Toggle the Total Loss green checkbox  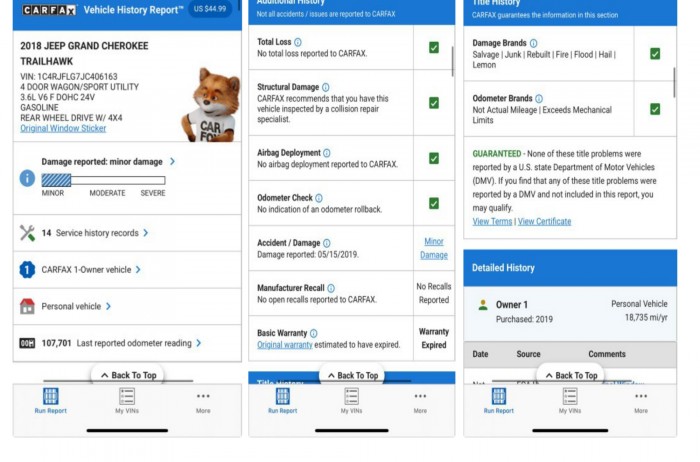[x=434, y=48]
